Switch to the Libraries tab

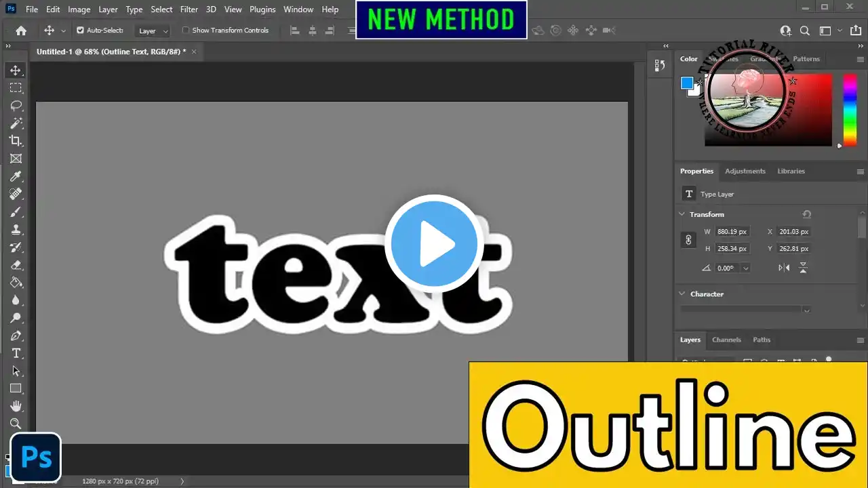click(791, 171)
